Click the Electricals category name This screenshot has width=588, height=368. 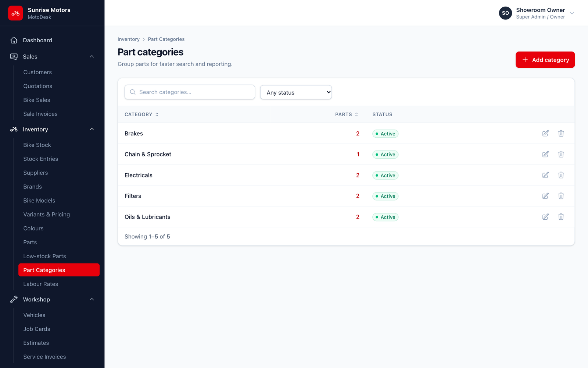point(138,175)
